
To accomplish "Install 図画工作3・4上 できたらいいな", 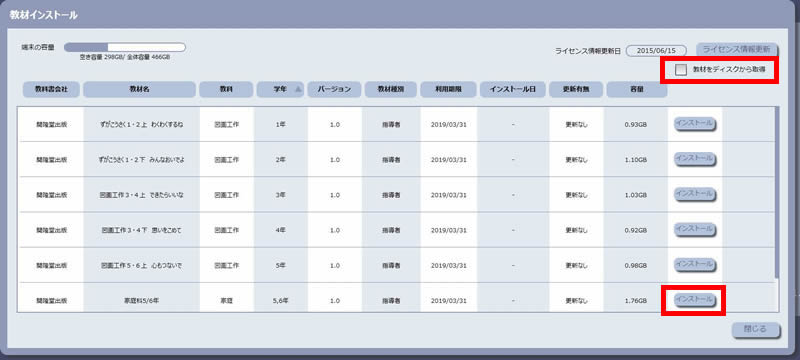I will pyautogui.click(x=694, y=194).
